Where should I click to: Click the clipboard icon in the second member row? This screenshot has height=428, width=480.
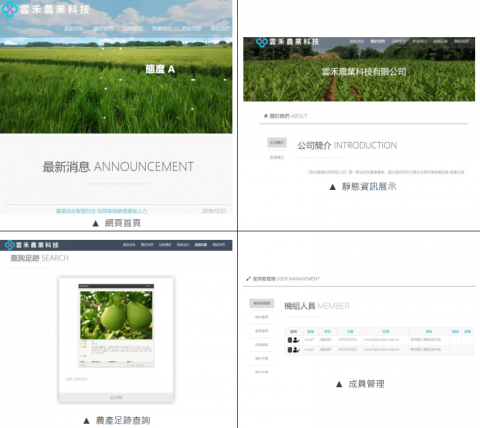[290, 350]
